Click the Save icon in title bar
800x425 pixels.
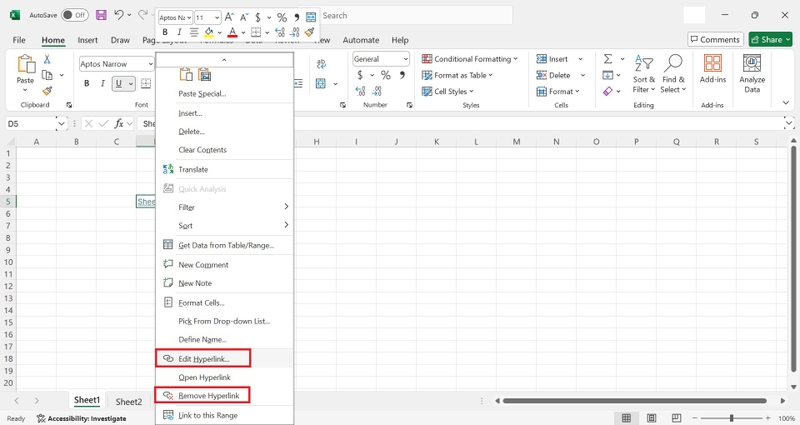pyautogui.click(x=102, y=15)
